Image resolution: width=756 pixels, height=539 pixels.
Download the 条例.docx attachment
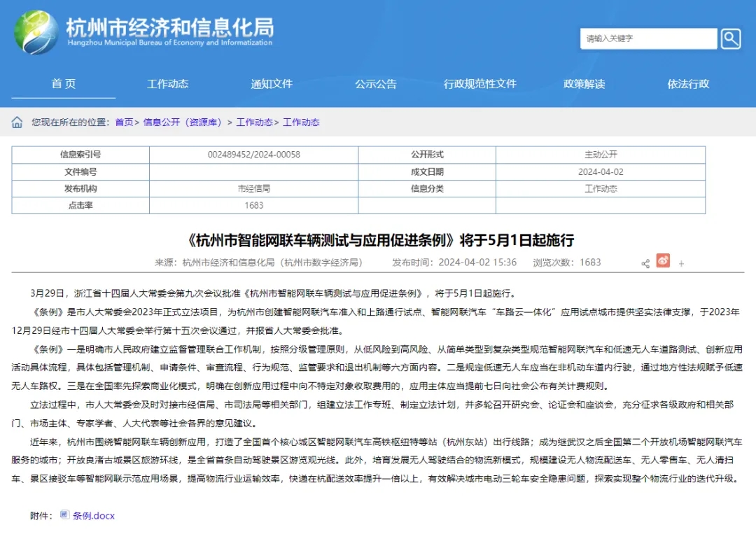94,516
